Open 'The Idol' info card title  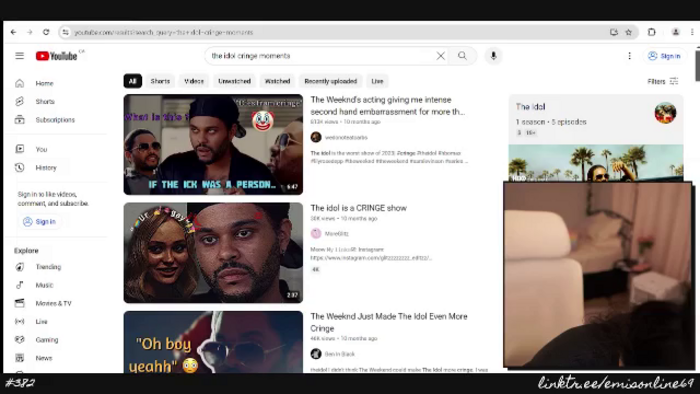(x=530, y=107)
